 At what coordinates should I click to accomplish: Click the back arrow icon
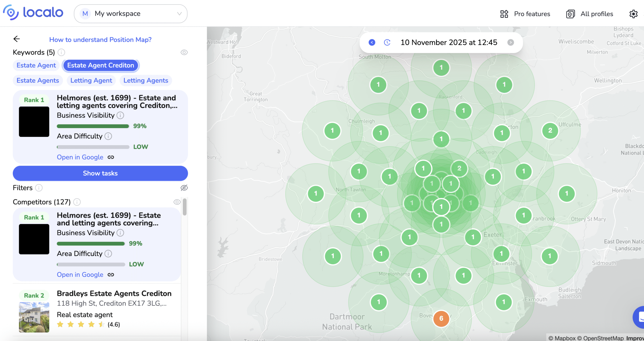click(x=17, y=39)
